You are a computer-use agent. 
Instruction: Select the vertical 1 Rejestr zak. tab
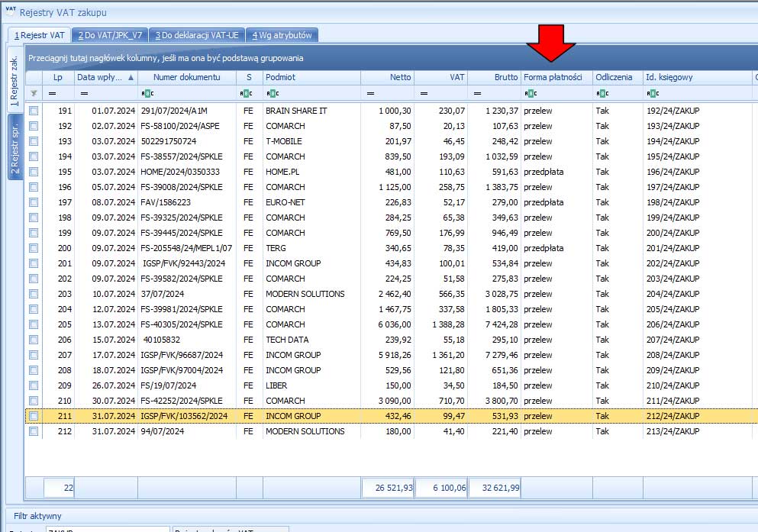pyautogui.click(x=15, y=79)
